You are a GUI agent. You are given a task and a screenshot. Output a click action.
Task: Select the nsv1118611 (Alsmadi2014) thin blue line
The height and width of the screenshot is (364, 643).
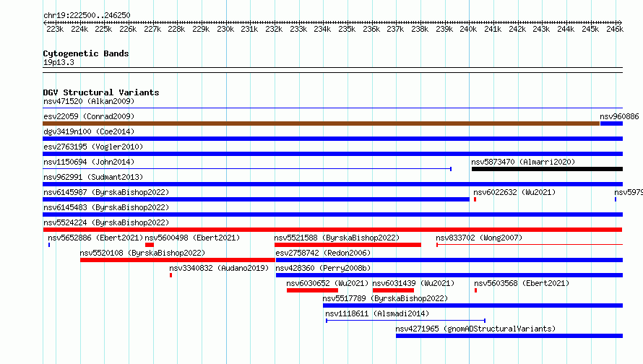405,321
